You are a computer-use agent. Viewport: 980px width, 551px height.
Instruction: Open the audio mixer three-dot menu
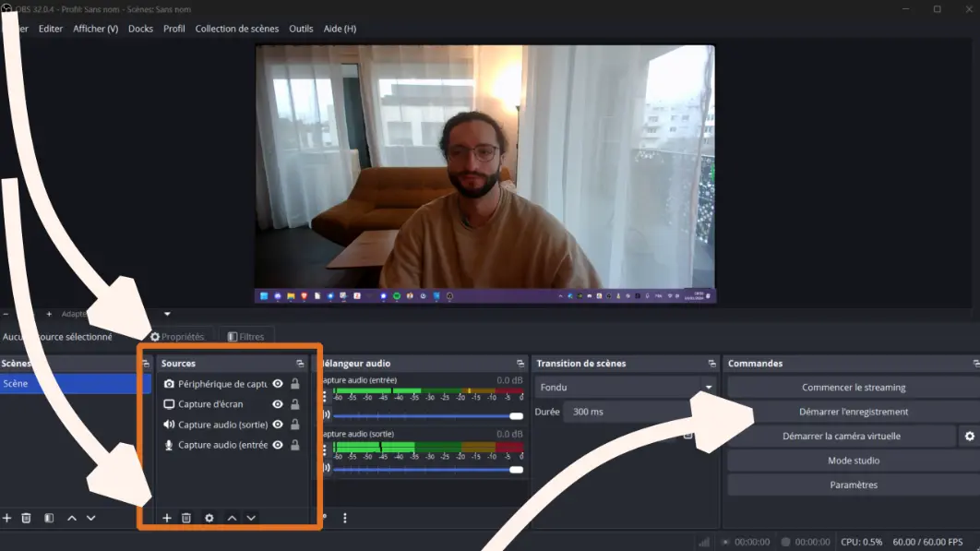click(345, 519)
